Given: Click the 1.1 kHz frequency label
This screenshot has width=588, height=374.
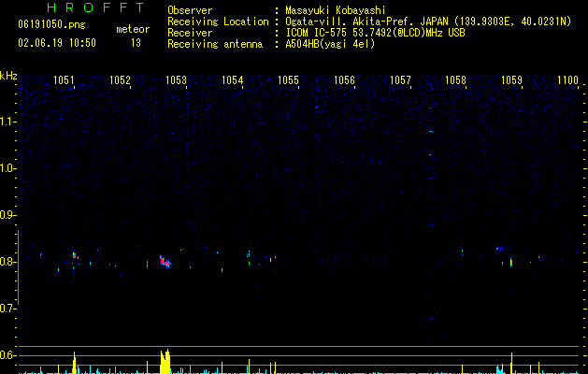Looking at the screenshot, I should pyautogui.click(x=7, y=122).
